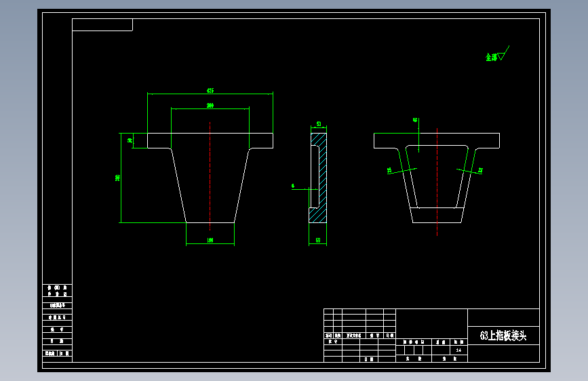588x381 pixels.
Task: Click the hatched cross-section area
Action: click(323, 176)
